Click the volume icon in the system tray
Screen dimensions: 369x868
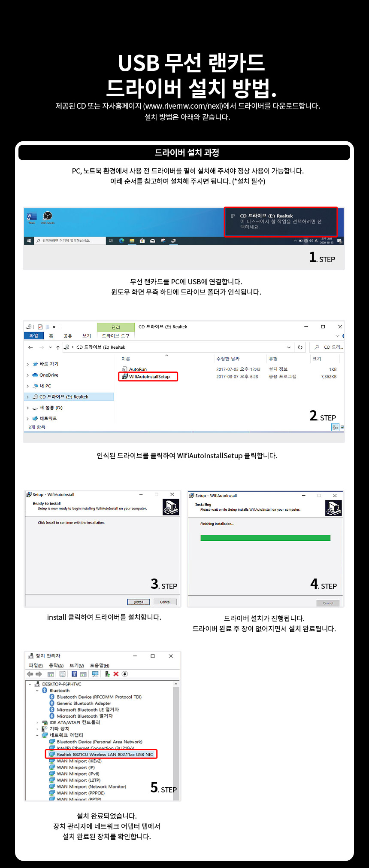pos(311,241)
